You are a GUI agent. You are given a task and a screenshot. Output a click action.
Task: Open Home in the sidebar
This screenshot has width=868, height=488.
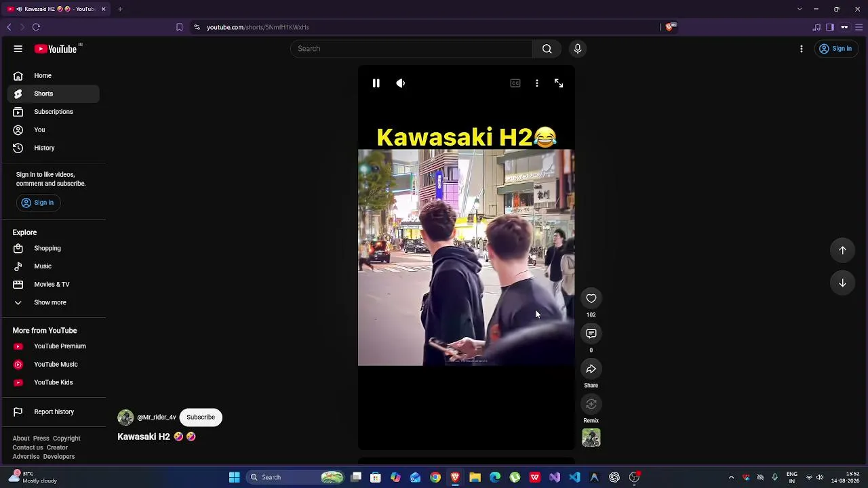(x=53, y=76)
